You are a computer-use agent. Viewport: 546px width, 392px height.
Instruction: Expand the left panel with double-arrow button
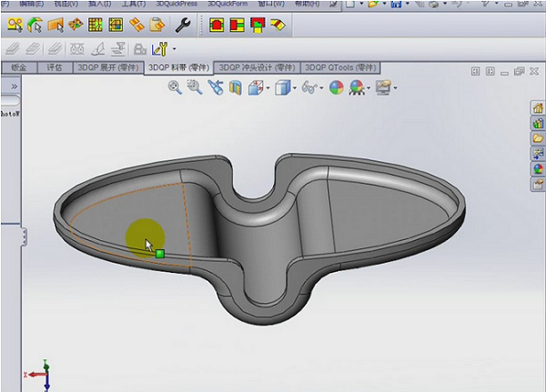click(x=14, y=86)
